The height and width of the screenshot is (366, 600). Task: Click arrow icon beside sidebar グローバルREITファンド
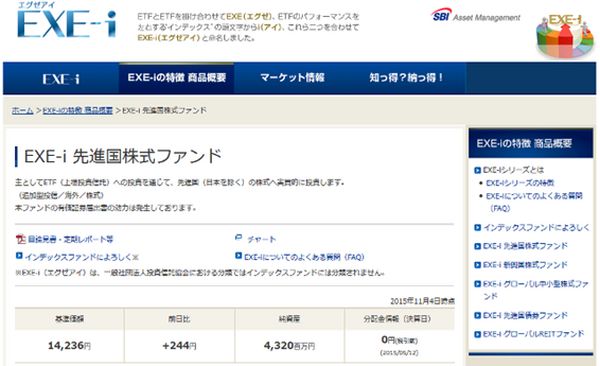pyautogui.click(x=477, y=334)
